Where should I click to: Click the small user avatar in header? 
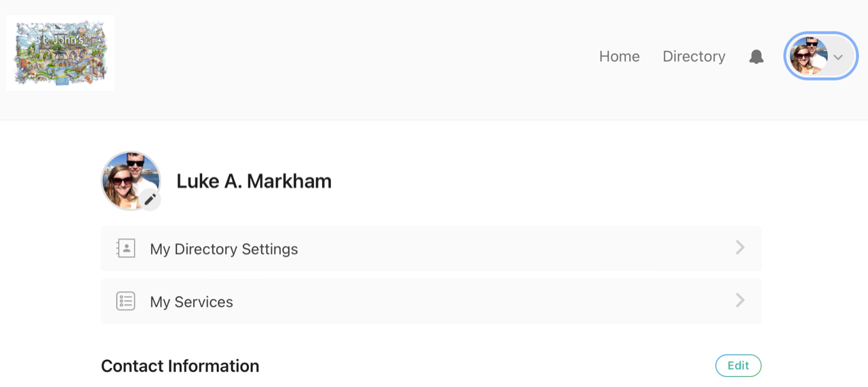(x=808, y=56)
